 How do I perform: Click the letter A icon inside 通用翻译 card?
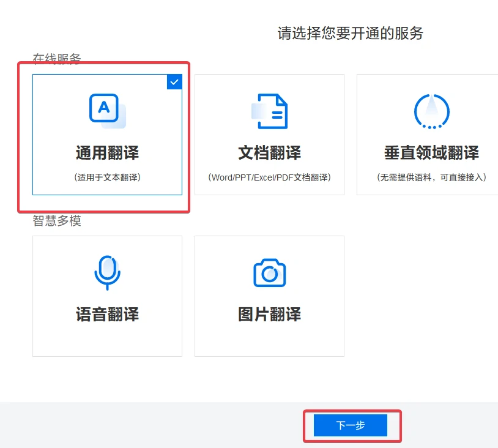[105, 108]
